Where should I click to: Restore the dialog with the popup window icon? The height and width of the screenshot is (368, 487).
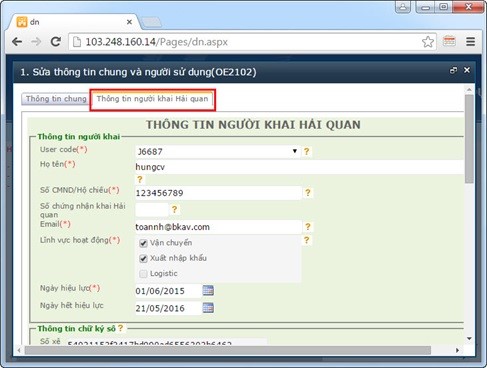(453, 70)
